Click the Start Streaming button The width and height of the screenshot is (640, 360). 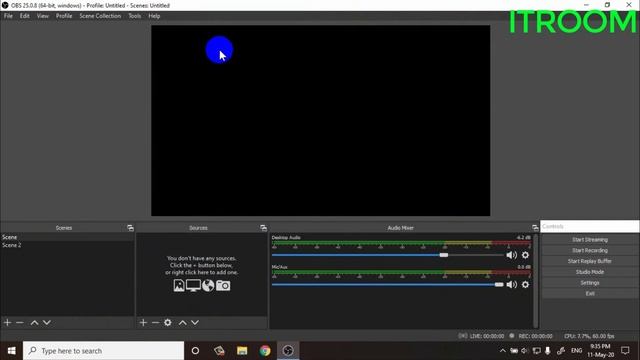(590, 240)
